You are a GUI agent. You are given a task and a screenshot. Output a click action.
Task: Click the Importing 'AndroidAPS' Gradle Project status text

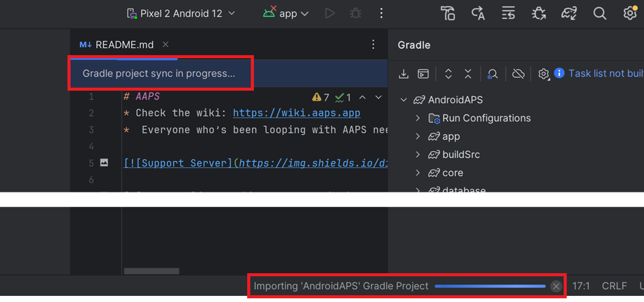pyautogui.click(x=341, y=286)
